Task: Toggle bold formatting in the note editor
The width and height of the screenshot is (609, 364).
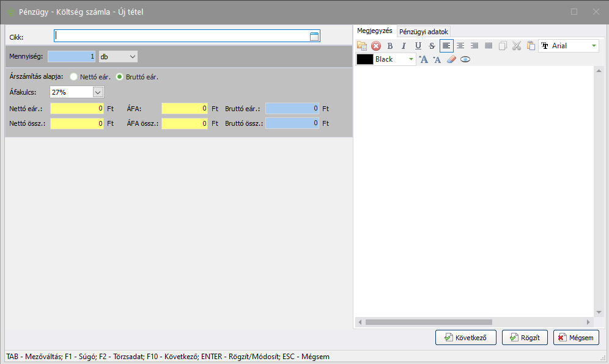Action: [390, 46]
